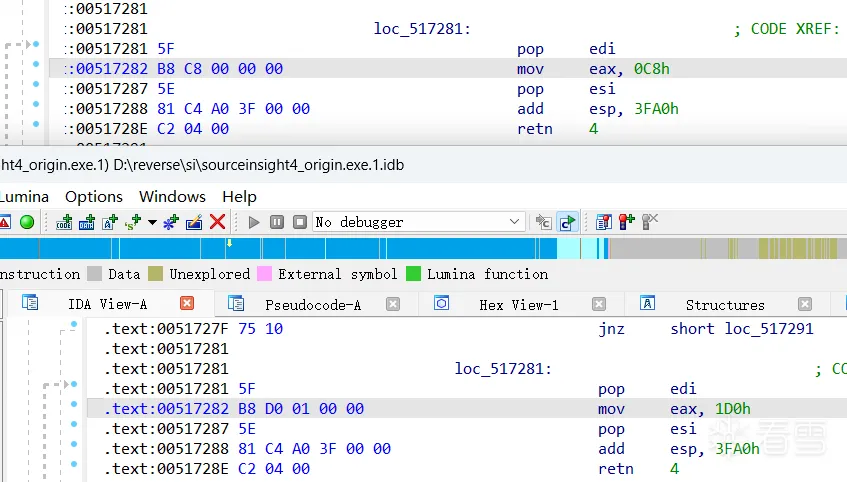Close the Pseudocode-A tab
This screenshot has width=847, height=482.
click(393, 304)
